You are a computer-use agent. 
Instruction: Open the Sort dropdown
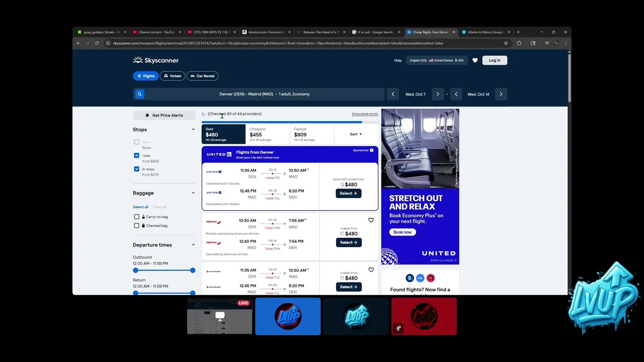356,134
